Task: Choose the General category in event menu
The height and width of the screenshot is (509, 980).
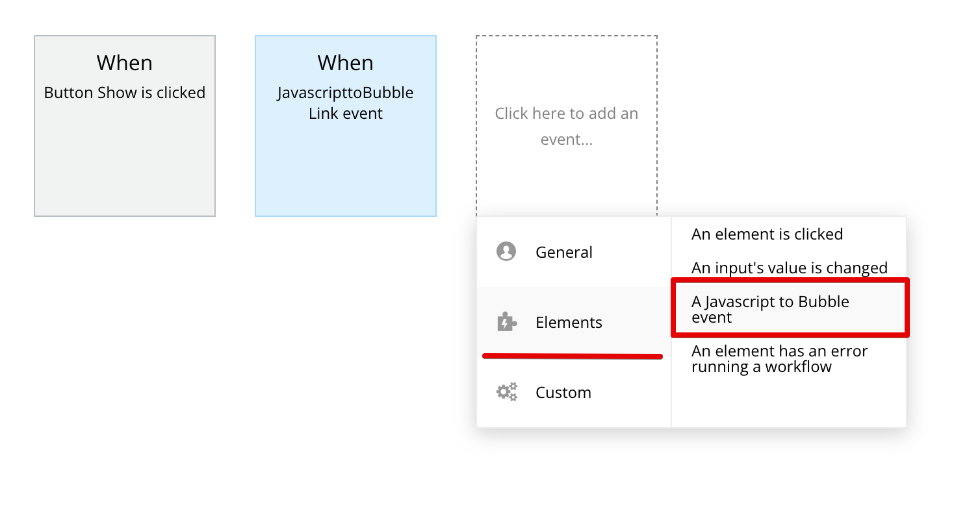Action: point(574,252)
